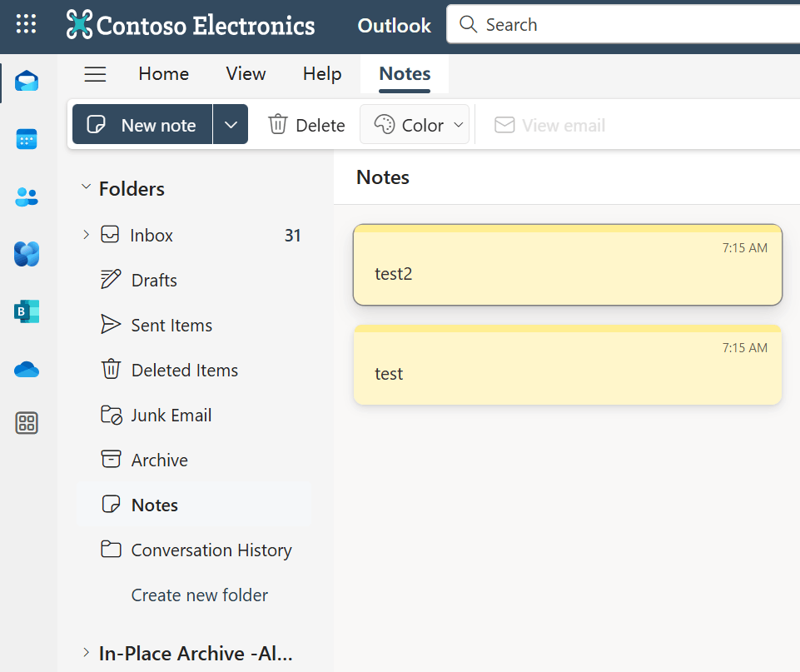Open the Color dropdown menu
The image size is (800, 672).
click(x=415, y=125)
